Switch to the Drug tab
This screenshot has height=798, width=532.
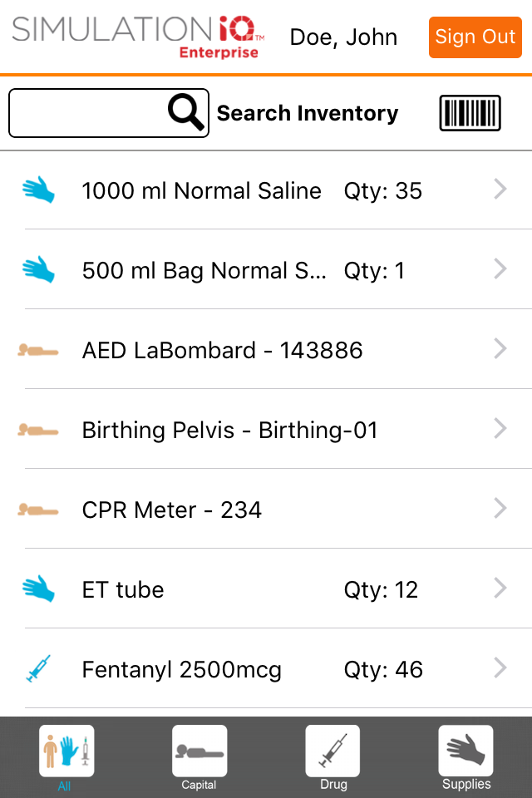coord(333,757)
